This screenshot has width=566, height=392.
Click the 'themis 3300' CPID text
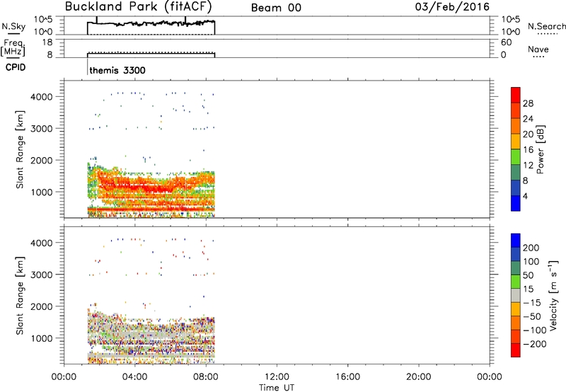click(x=117, y=70)
